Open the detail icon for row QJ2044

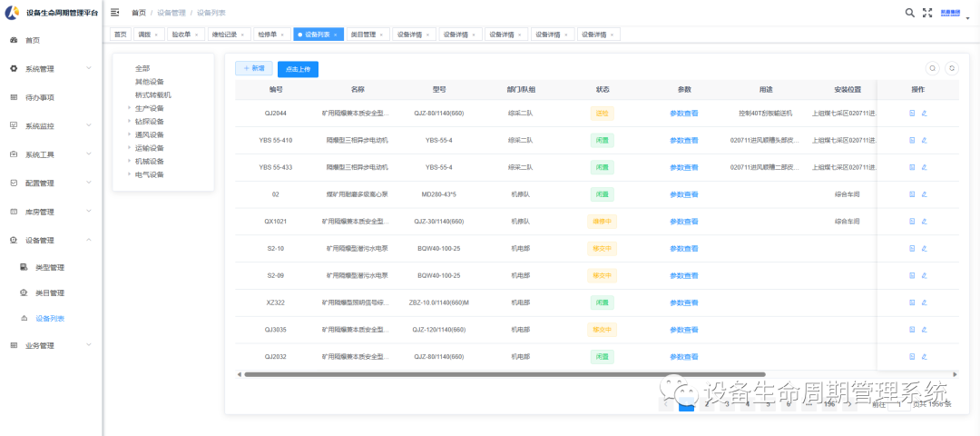pyautogui.click(x=912, y=114)
